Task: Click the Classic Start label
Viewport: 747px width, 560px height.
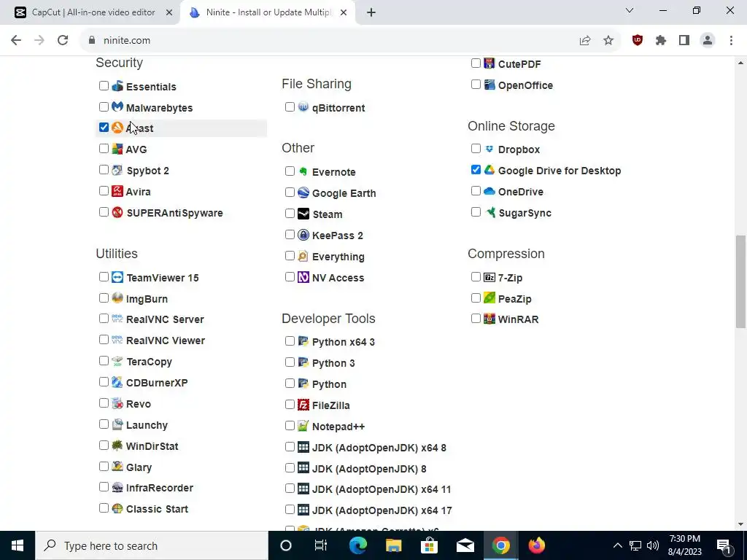Action: click(158, 509)
